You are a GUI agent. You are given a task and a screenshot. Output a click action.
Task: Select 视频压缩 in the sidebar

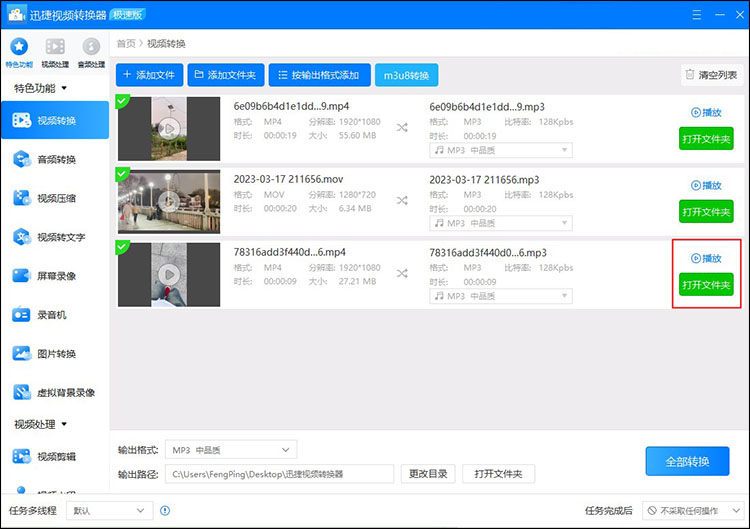[55, 198]
